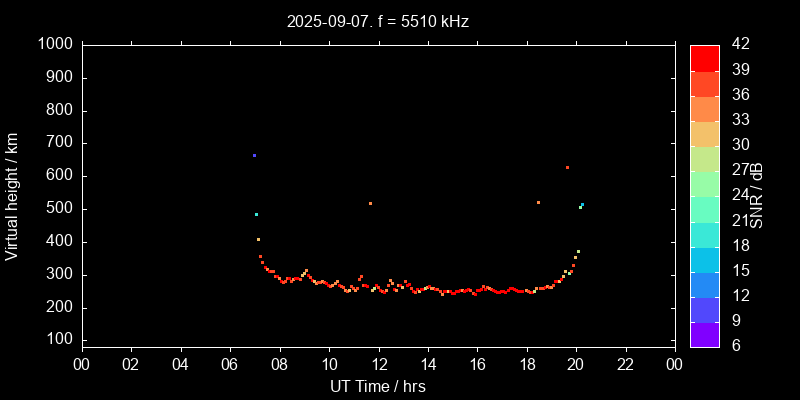
Task: Click the red outlier point near 625 km
Action: [567, 168]
